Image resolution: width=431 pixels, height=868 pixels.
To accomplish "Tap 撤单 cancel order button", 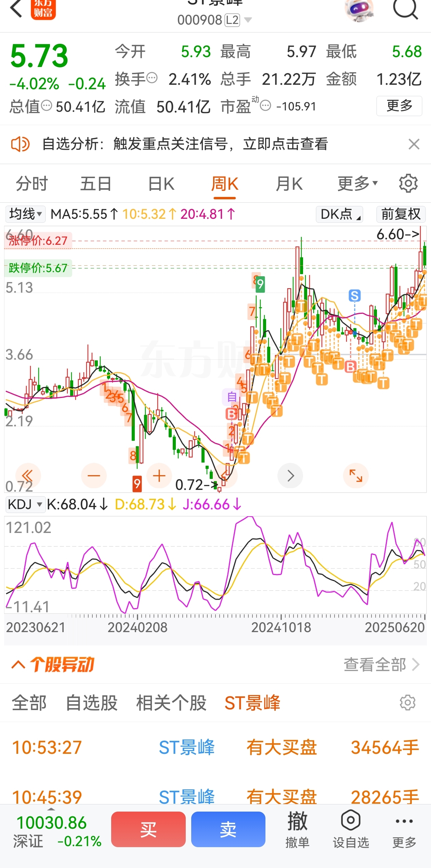I will (298, 829).
